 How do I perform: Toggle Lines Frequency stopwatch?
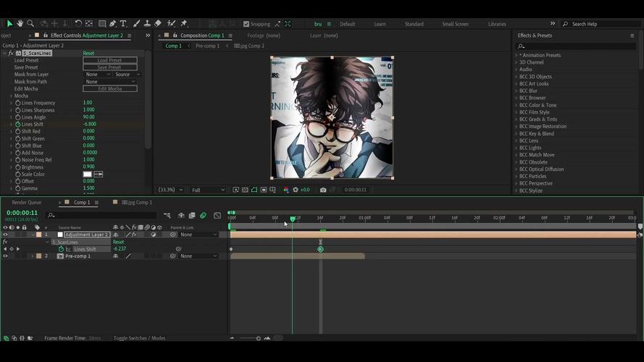tap(17, 103)
